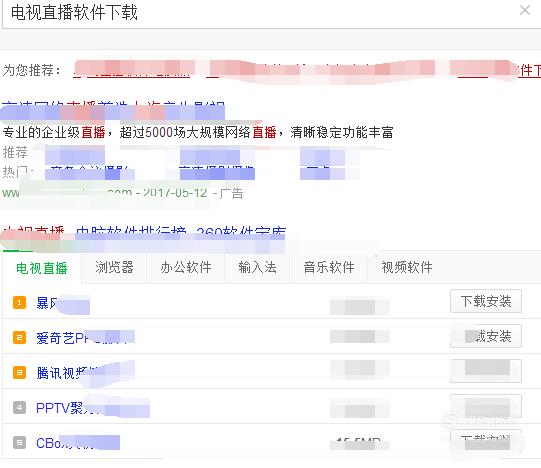This screenshot has width=541, height=468.
Task: Open the 爱奇艺 software link
Action: click(x=85, y=338)
